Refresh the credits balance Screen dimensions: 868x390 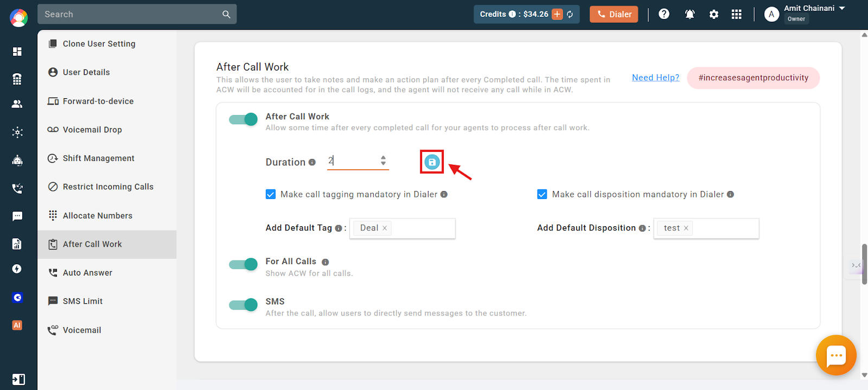click(570, 14)
